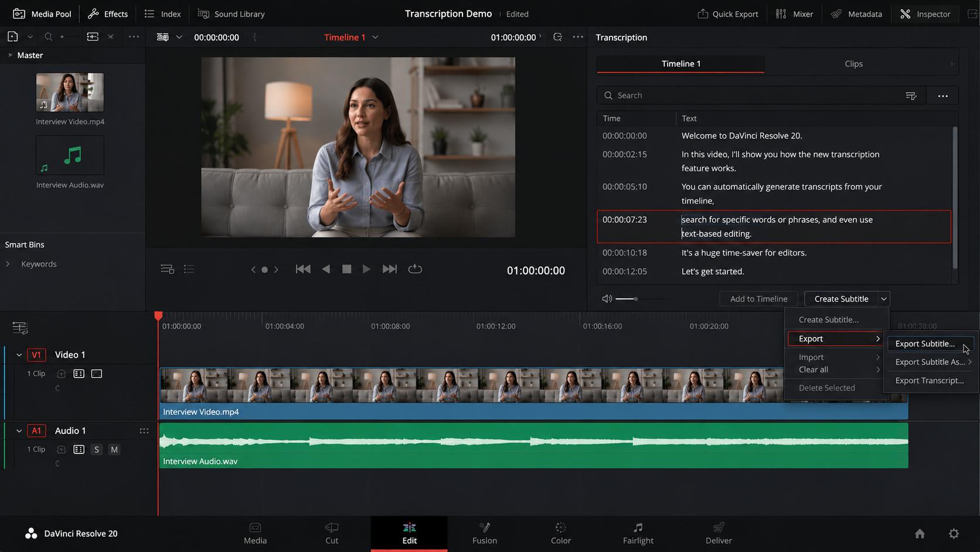This screenshot has width=980, height=552.
Task: Click the transcription filter/sort icon
Action: click(x=911, y=96)
